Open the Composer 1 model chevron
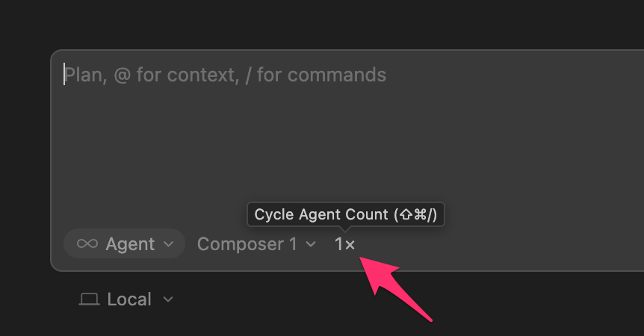The image size is (644, 336). pos(311,244)
